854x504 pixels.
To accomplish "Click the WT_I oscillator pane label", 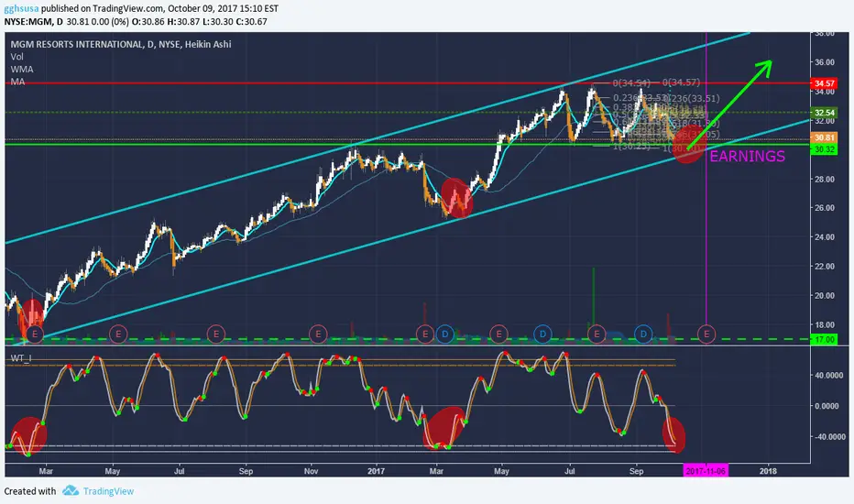I will (x=21, y=358).
